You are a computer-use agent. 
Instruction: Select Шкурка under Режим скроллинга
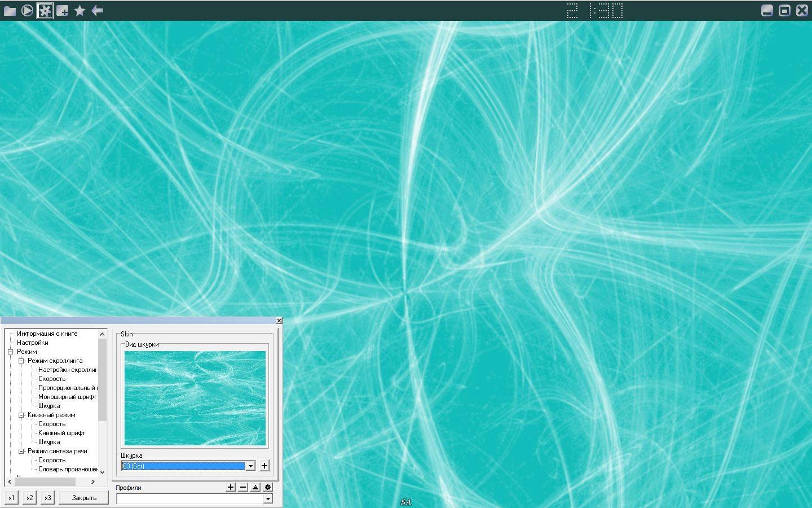(49, 406)
